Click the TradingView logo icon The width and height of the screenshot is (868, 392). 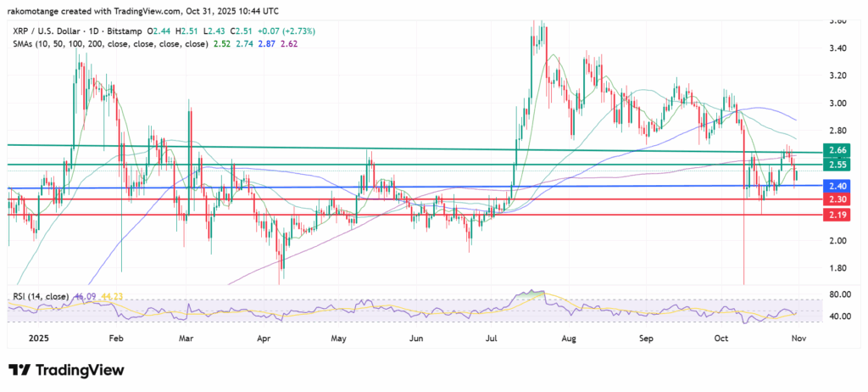click(x=21, y=371)
